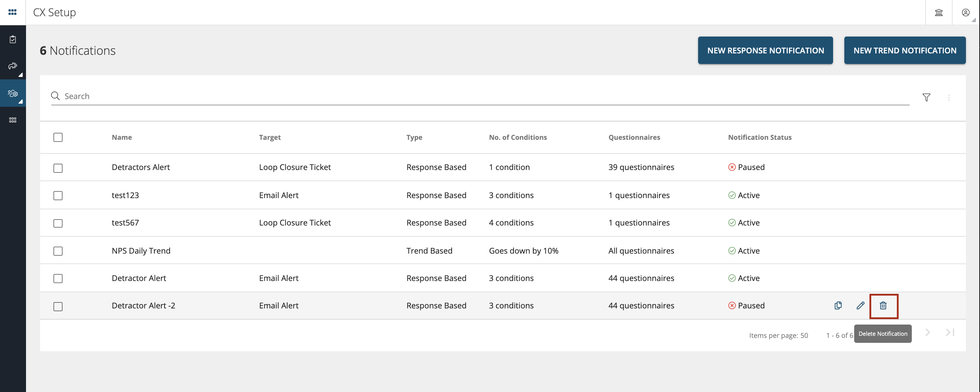Click the All questionnaires cell

(x=641, y=250)
